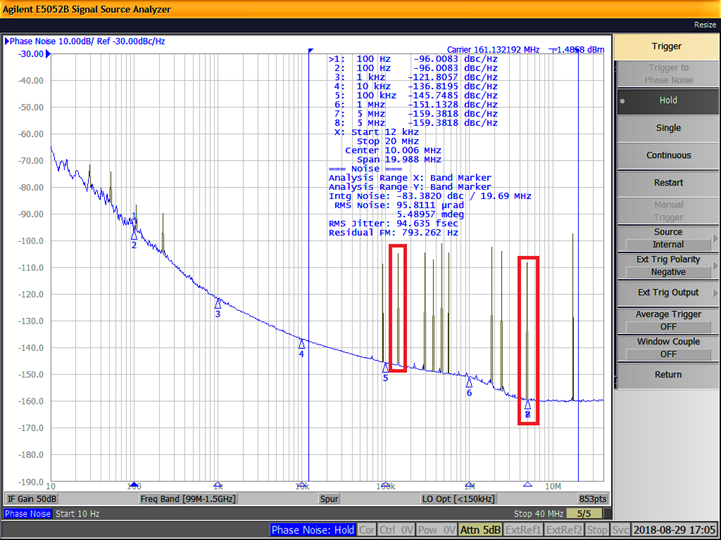Expand the Source Internal submenu
Image resolution: width=721 pixels, height=540 pixels.
667,238
